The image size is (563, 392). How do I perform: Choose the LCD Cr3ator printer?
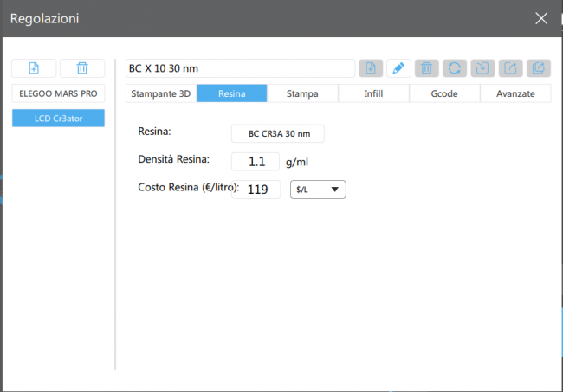(x=58, y=118)
